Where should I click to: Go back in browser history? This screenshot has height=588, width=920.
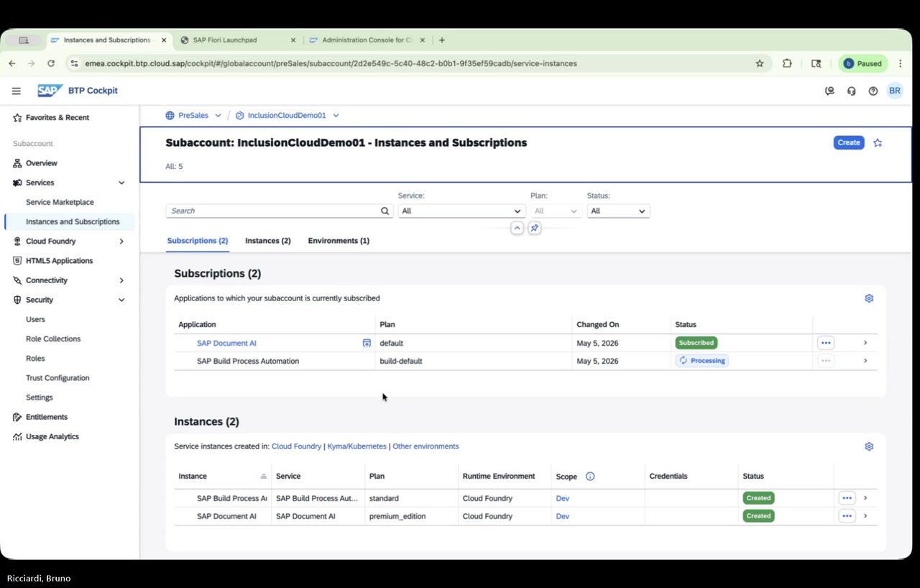tap(12, 63)
